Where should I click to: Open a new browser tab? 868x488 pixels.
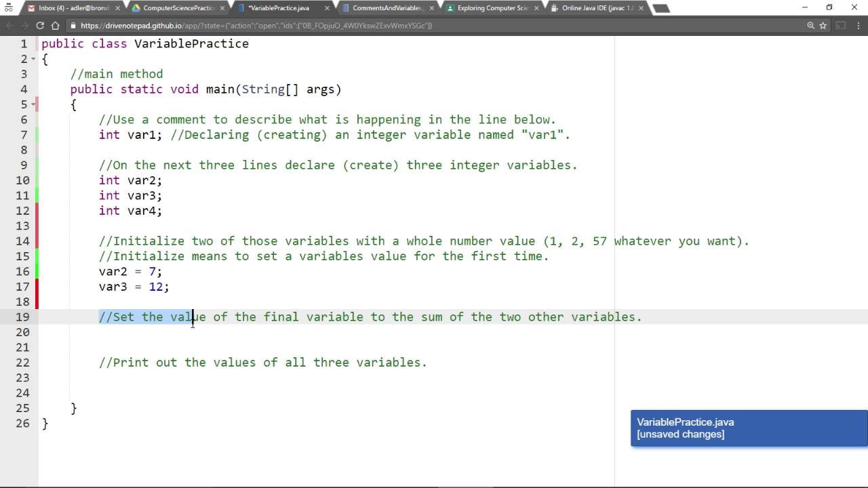point(660,8)
